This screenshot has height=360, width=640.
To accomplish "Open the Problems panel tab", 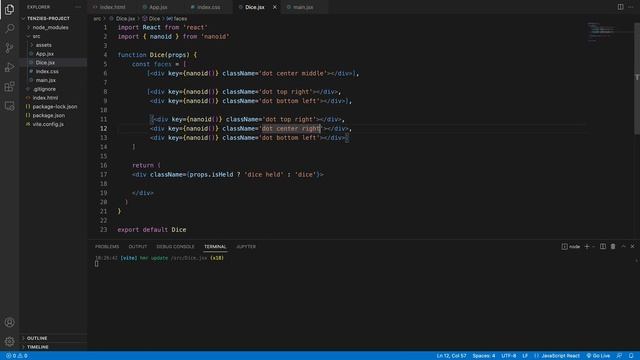I will pos(107,247).
